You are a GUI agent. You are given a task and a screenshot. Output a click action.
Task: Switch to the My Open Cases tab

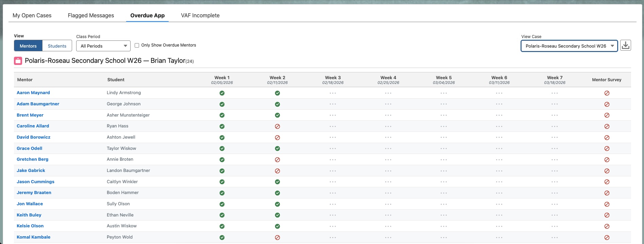32,15
